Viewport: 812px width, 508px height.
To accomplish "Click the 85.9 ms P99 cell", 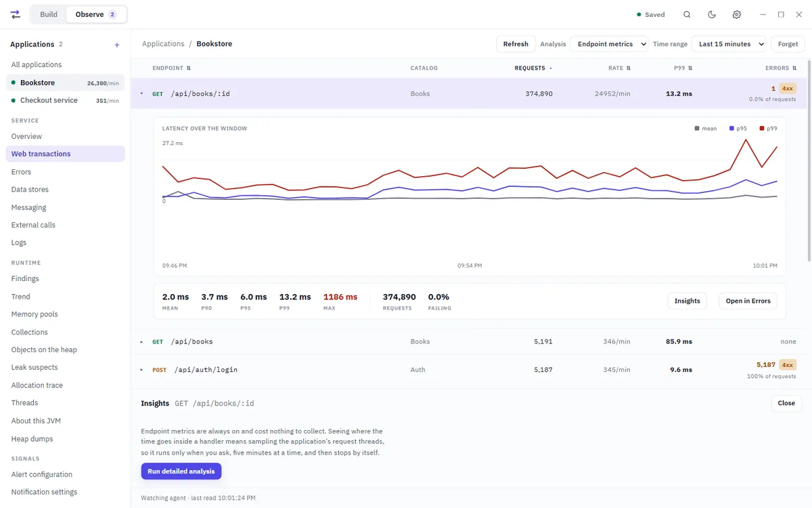I will coord(679,342).
